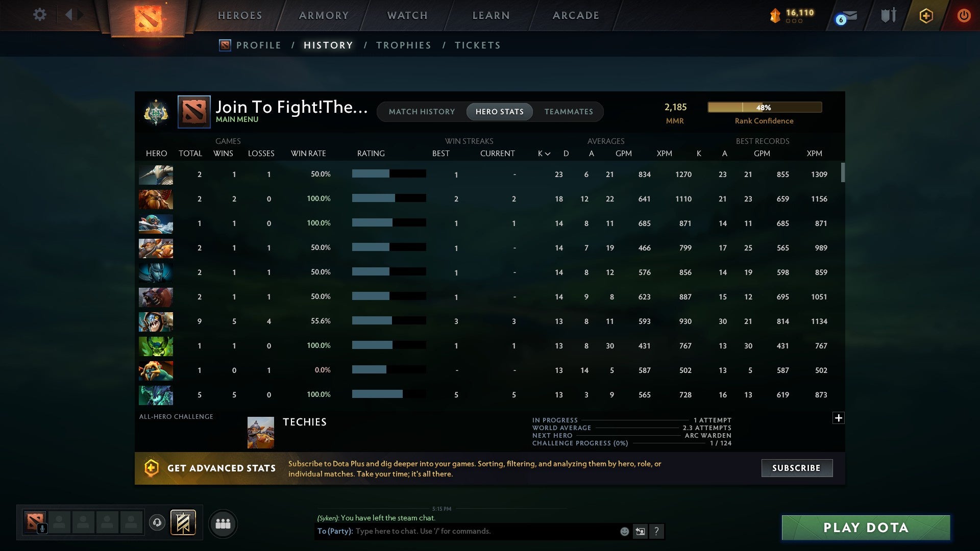This screenshot has width=980, height=551.
Task: Open loadout via shield and sword icon
Action: (x=888, y=15)
